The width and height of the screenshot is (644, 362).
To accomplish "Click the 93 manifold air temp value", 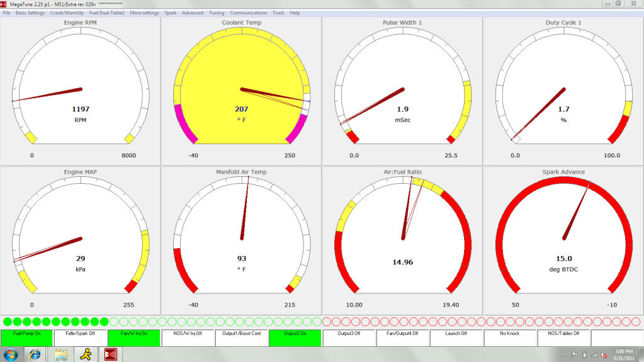I will [x=242, y=259].
